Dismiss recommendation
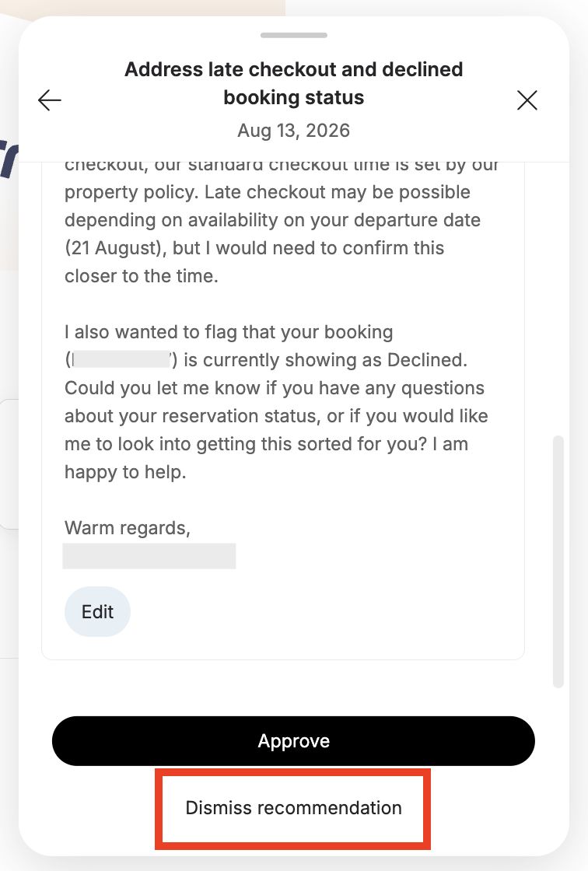The height and width of the screenshot is (871, 588). pos(293,808)
